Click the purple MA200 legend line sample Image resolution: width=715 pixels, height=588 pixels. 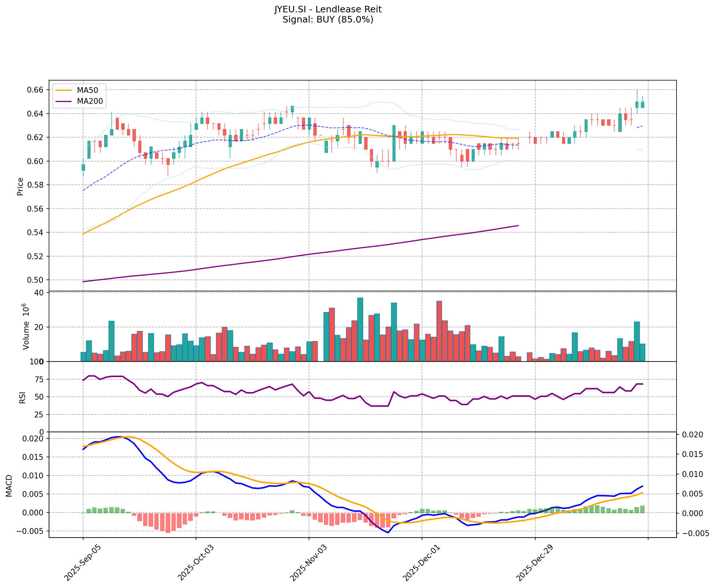(x=64, y=101)
